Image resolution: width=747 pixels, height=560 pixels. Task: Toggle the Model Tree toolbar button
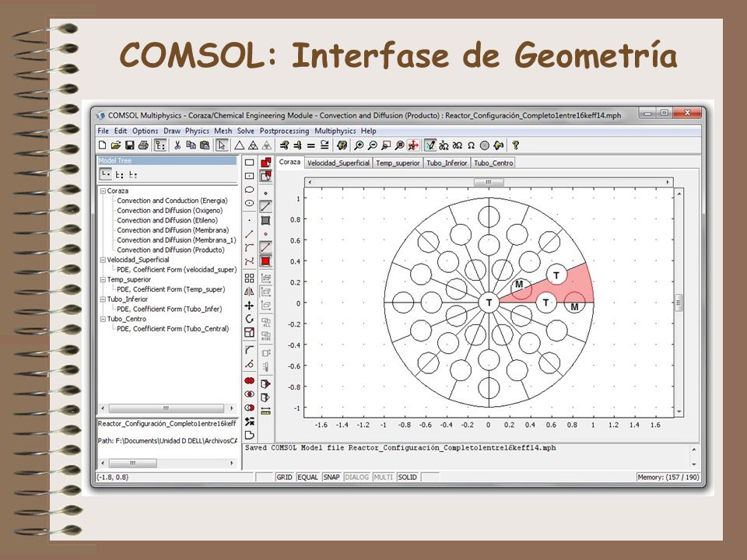pos(160,145)
